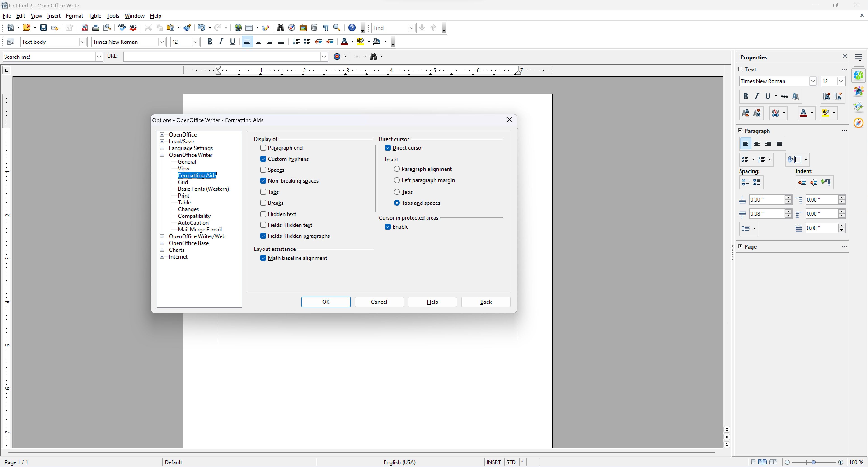Toggle formatting marks display
868x467 pixels.
pyautogui.click(x=326, y=28)
